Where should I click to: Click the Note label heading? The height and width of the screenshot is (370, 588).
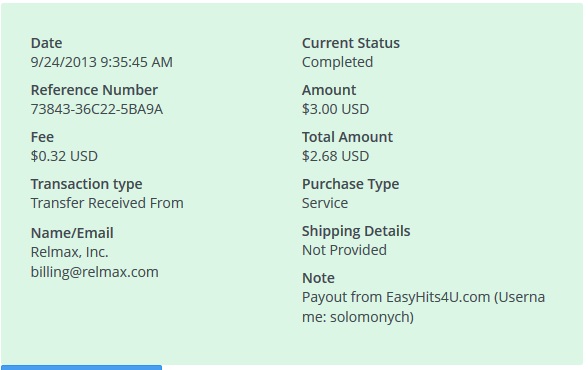coord(318,278)
